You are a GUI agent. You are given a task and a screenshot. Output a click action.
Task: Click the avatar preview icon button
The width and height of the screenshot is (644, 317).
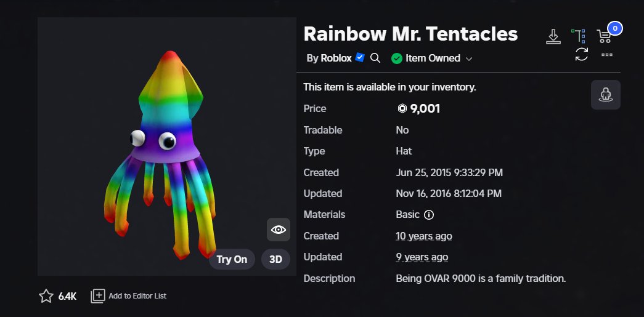[x=605, y=95]
